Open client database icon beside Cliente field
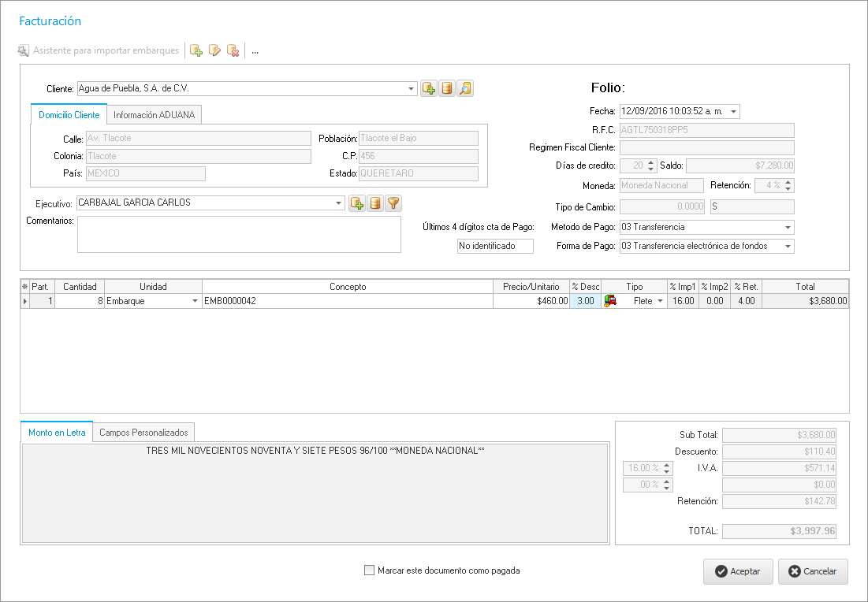 point(447,88)
